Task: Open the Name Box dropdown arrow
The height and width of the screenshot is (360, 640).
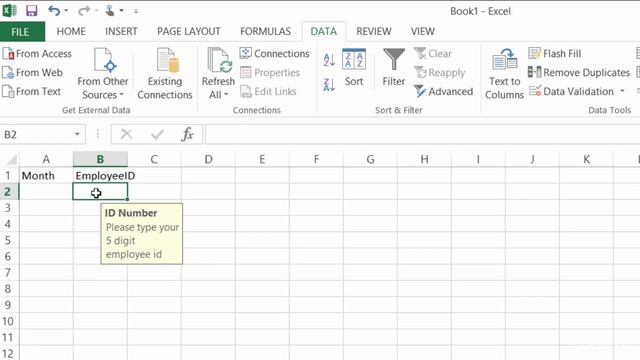Action: coord(77,134)
